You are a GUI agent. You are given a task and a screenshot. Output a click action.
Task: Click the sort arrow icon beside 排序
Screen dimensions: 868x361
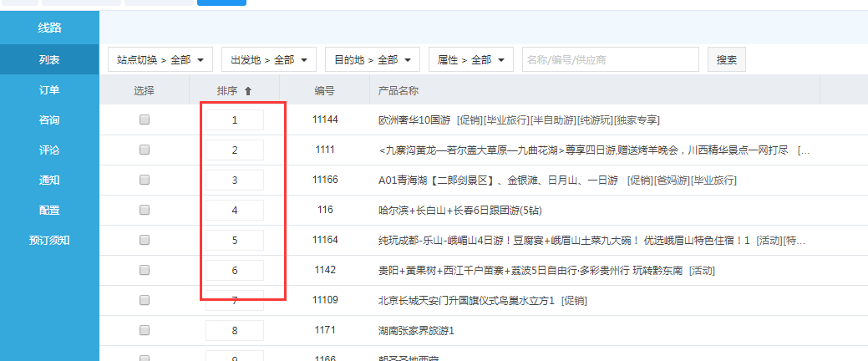pyautogui.click(x=247, y=90)
